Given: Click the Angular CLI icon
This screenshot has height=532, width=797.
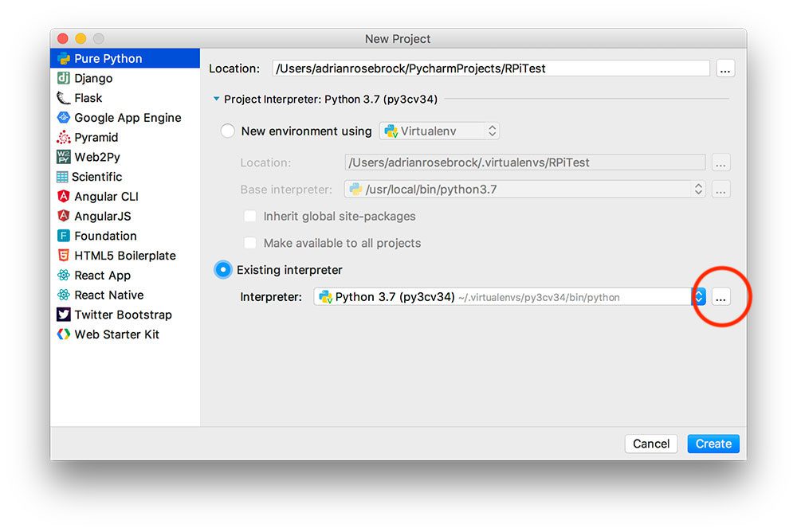Looking at the screenshot, I should pos(64,196).
